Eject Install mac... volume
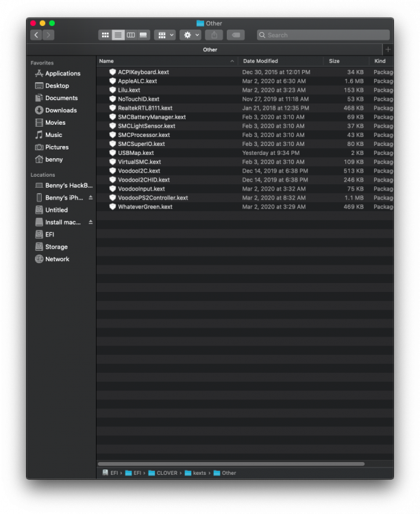 pos(90,222)
